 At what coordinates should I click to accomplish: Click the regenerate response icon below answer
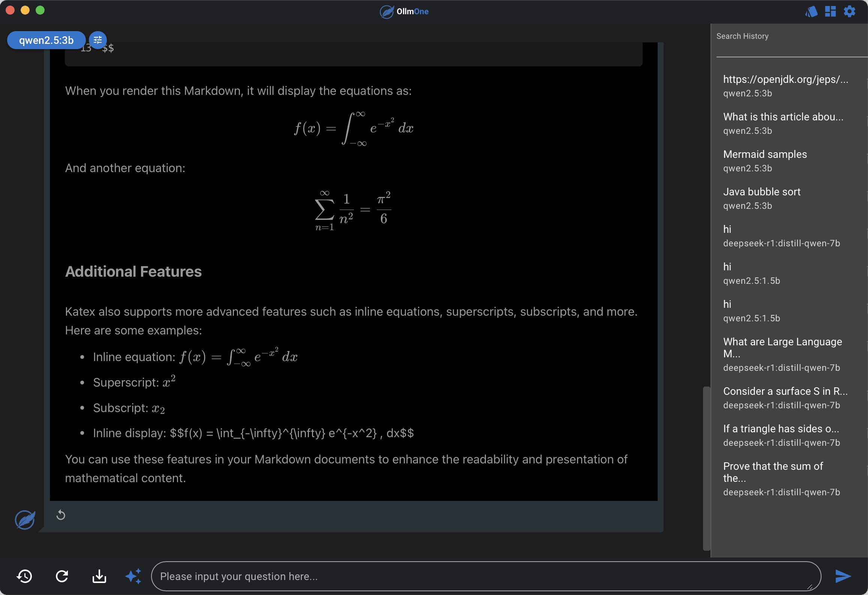(x=61, y=515)
